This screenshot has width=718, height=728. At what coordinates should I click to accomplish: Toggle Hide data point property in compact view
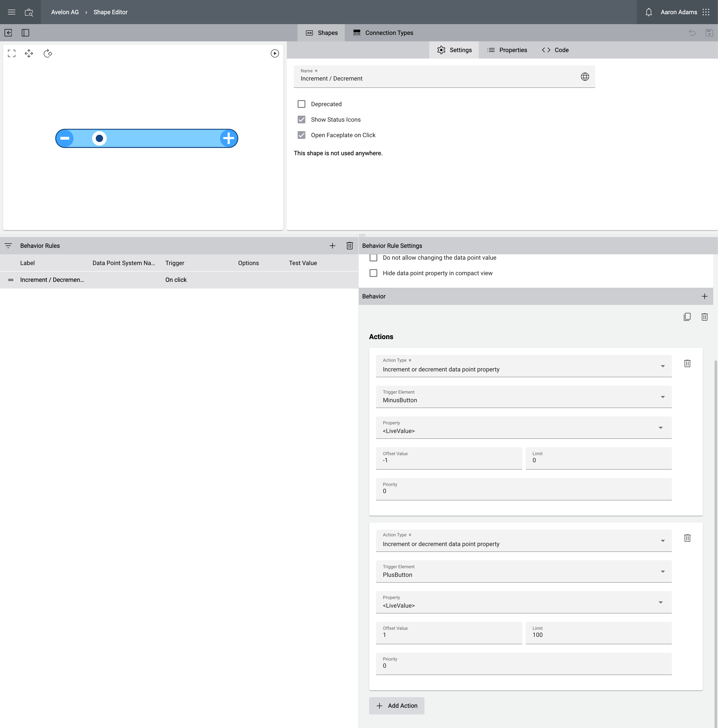(373, 273)
